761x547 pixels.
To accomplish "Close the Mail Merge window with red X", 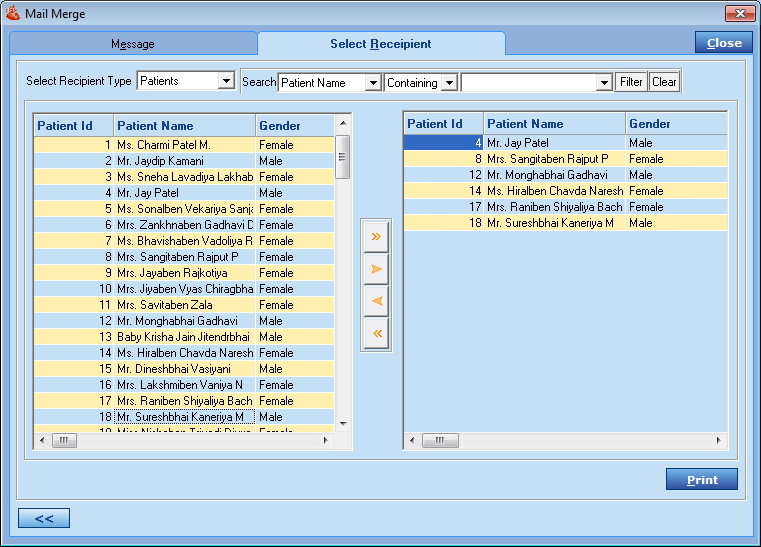I will tap(739, 14).
